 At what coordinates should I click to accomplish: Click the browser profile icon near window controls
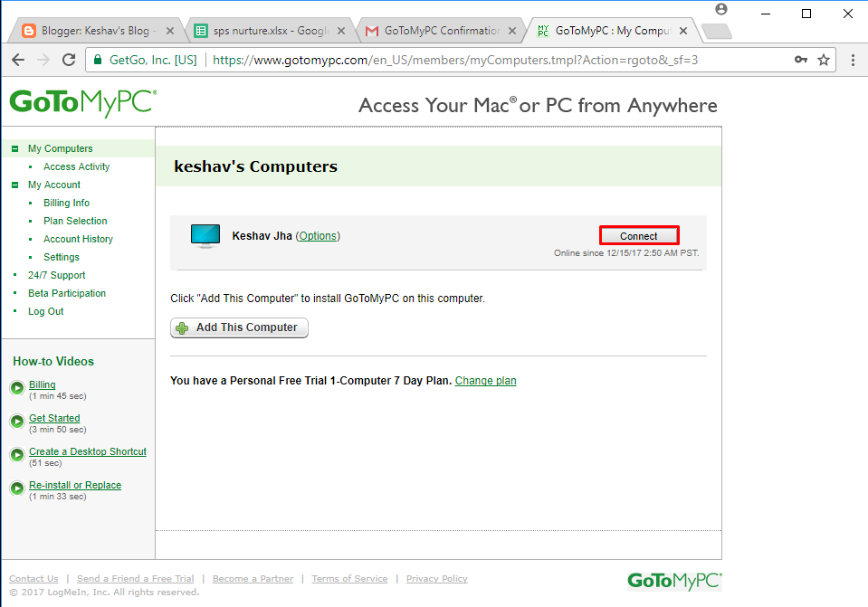pos(720,9)
